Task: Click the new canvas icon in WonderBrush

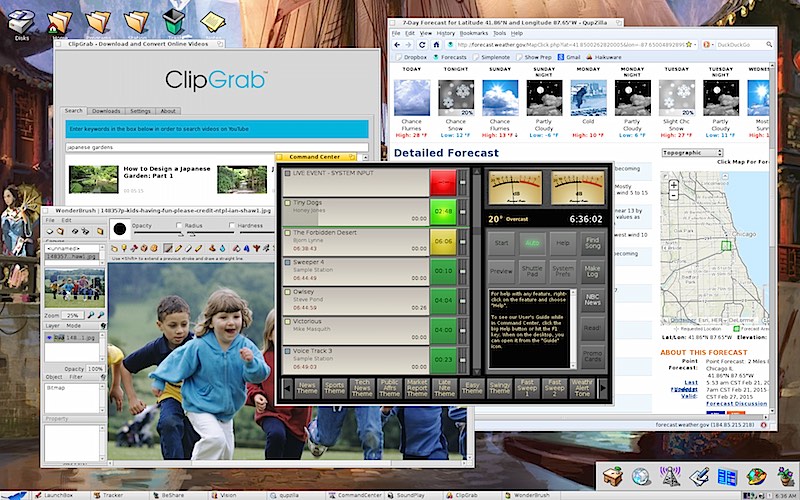Action: 49,231
